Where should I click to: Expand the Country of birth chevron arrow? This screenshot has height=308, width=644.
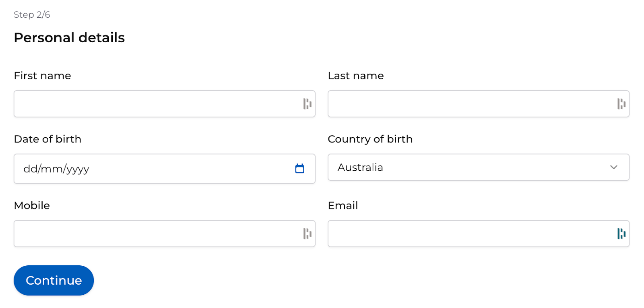click(x=613, y=167)
